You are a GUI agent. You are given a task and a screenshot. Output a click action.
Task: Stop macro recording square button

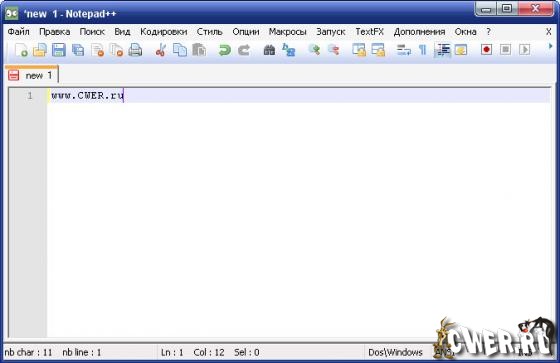(x=505, y=49)
